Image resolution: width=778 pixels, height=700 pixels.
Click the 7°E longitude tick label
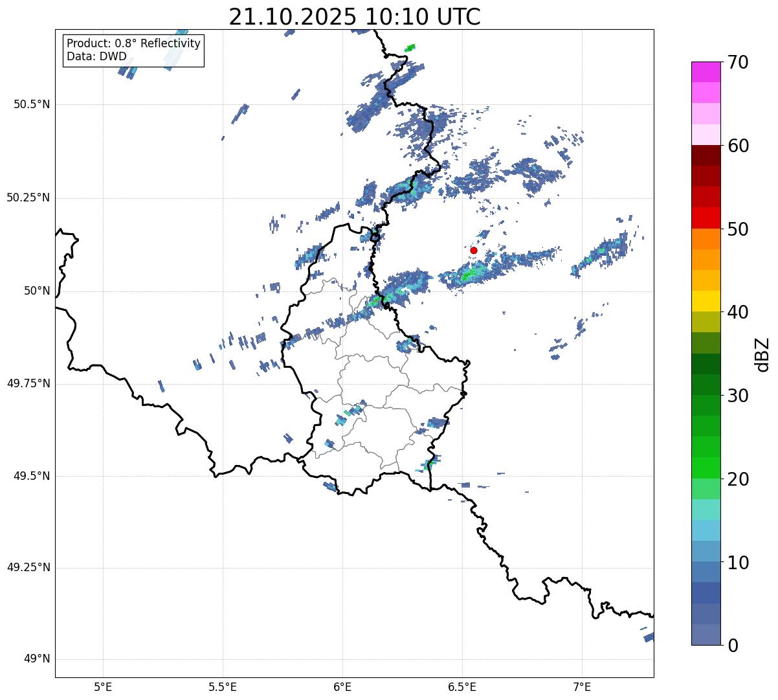click(582, 687)
